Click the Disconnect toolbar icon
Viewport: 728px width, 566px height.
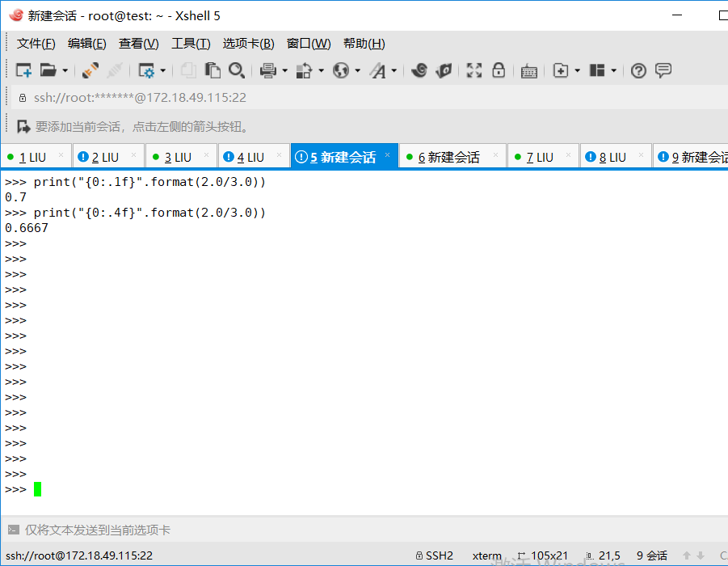point(115,70)
